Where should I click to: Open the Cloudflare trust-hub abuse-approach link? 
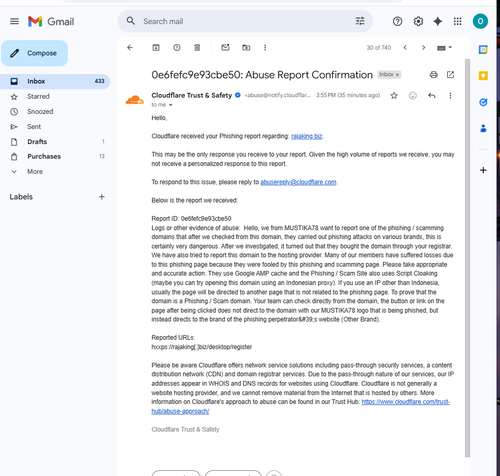point(406,402)
